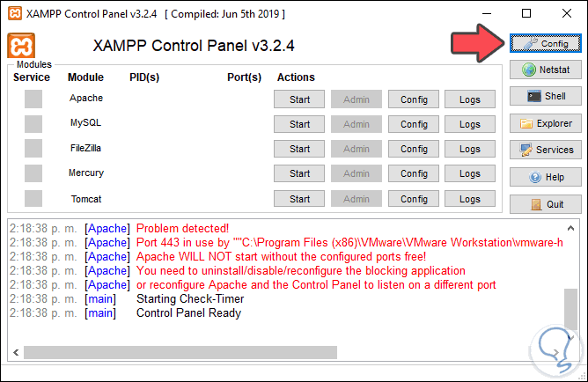Click the vertical log scrollbar thumb

(570, 309)
